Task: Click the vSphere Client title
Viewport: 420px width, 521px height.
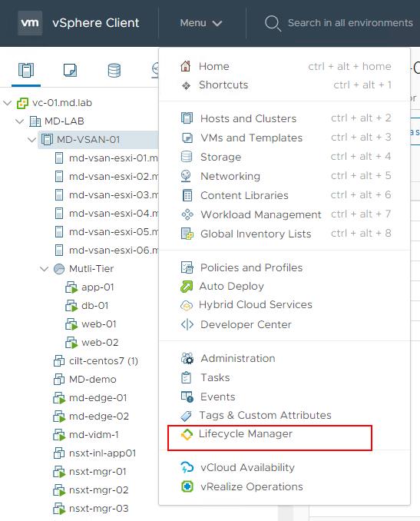Action: click(x=96, y=23)
